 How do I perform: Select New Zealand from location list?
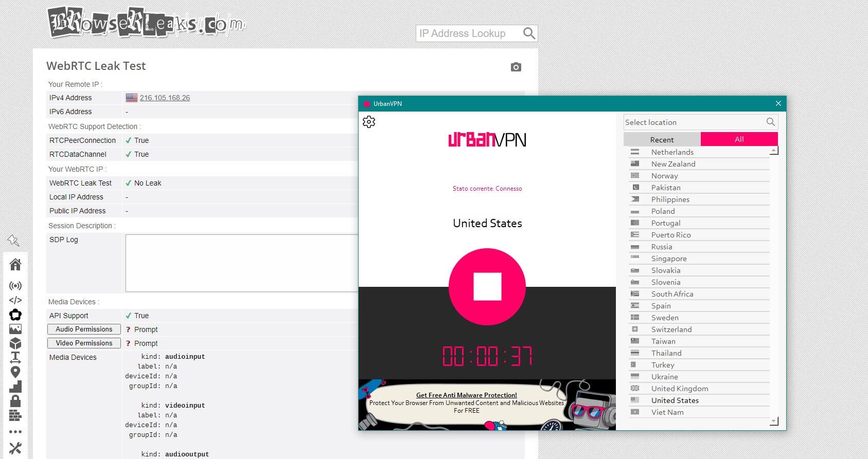(x=699, y=164)
